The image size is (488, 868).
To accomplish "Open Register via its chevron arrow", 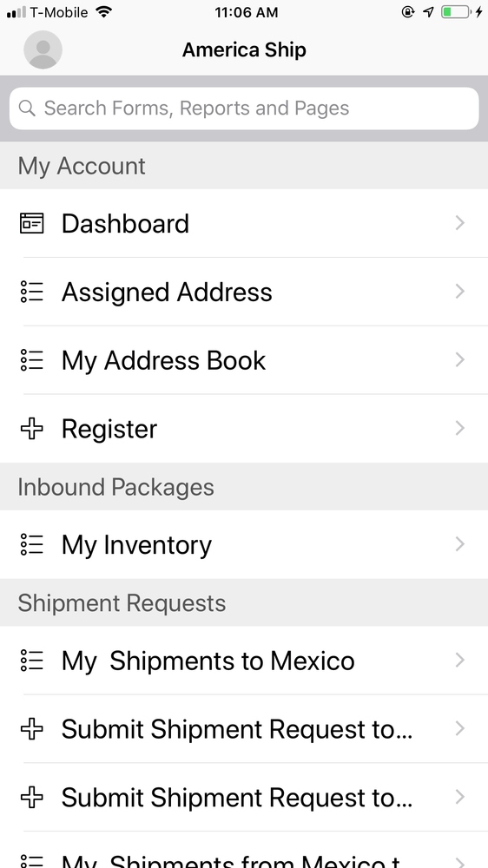I will 459,429.
